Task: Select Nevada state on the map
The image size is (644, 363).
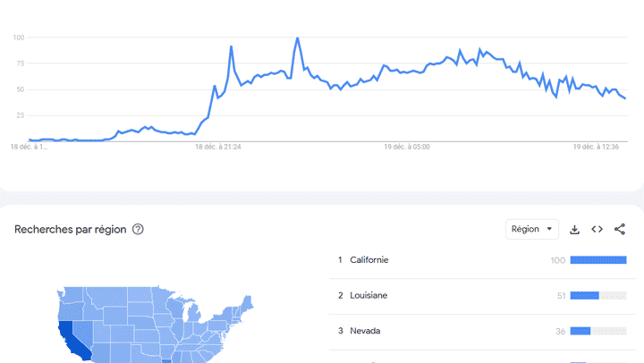Action: tap(82, 328)
